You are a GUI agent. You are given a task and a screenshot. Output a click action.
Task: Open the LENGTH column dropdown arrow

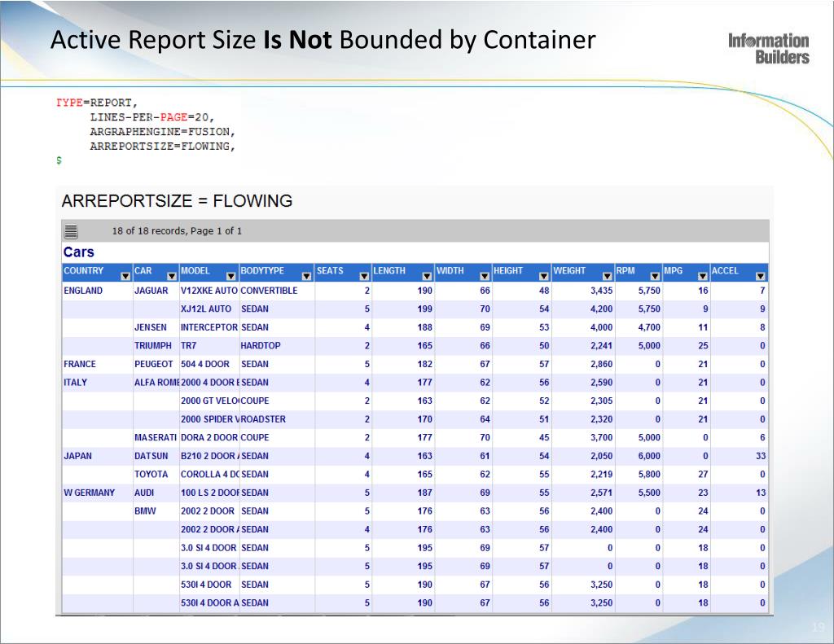427,276
